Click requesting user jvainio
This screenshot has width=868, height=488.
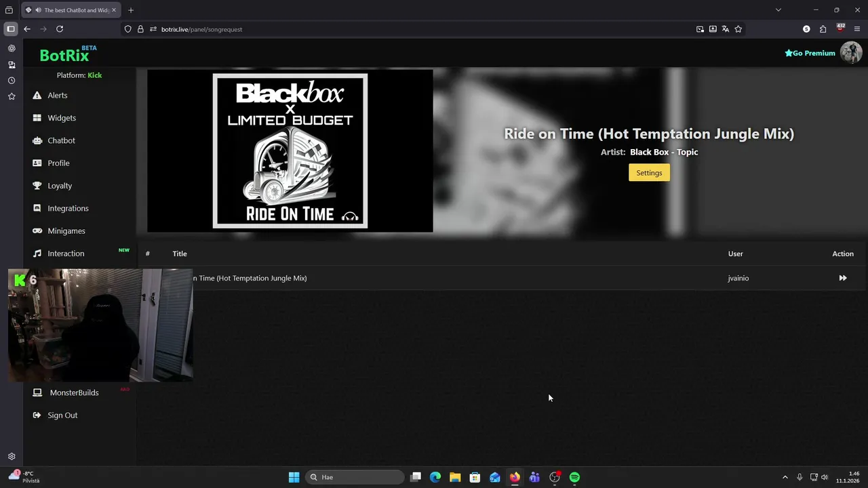(738, 278)
